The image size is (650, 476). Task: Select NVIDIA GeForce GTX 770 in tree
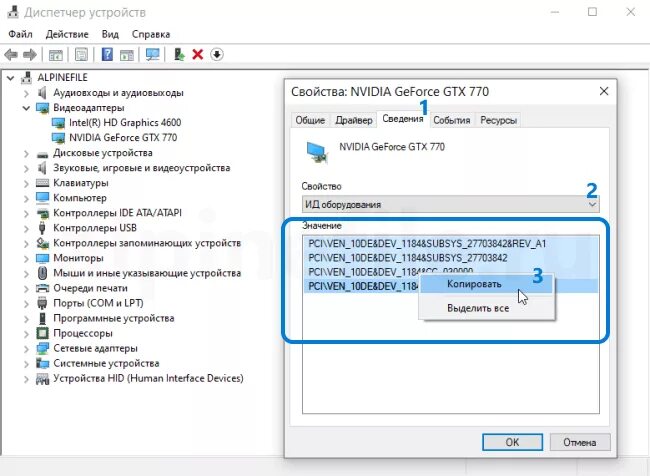[123, 138]
